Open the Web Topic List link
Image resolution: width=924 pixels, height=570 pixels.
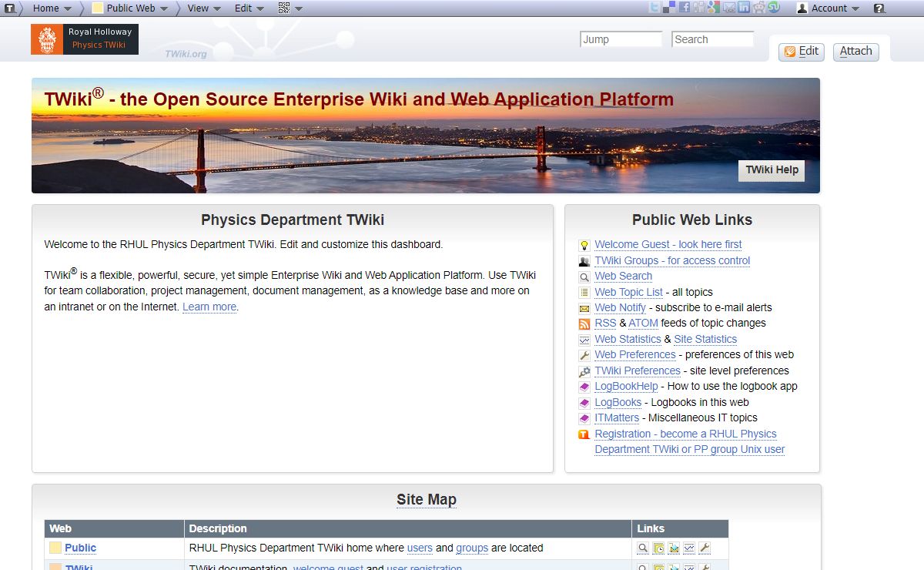click(629, 292)
